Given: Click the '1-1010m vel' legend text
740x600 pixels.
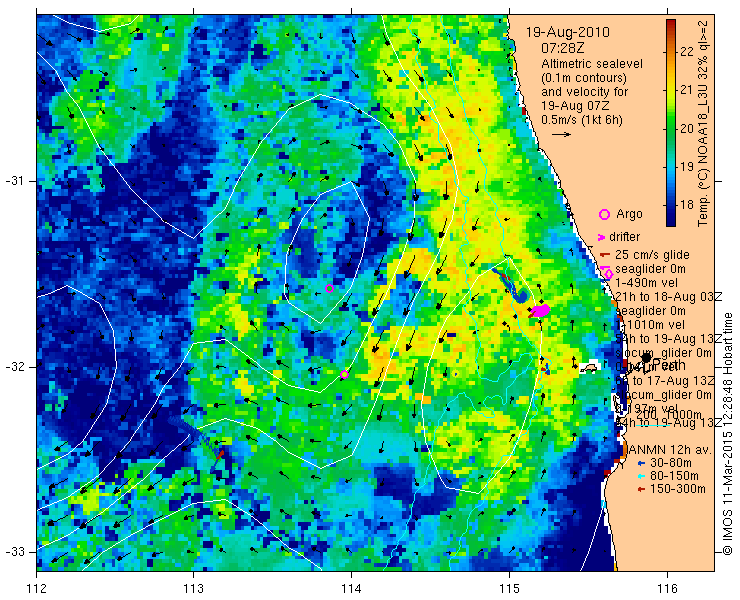Looking at the screenshot, I should [650, 325].
